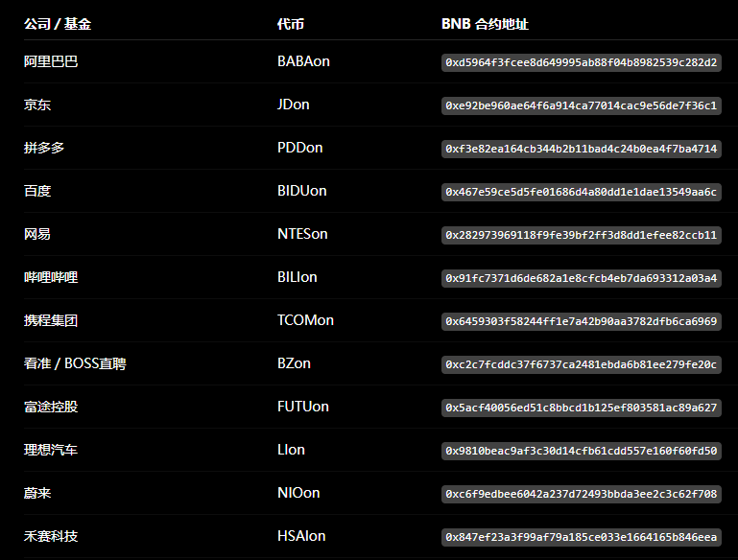The image size is (738, 560).
Task: Select the BZon token cell
Action: coord(294,364)
